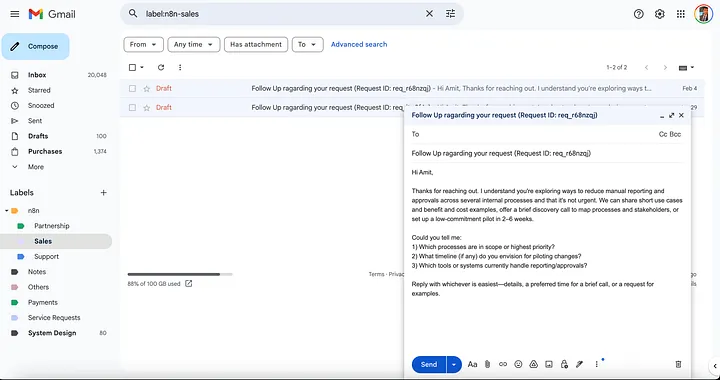Viewport: 720px width, 380px height.
Task: Select the Feb 4 draft checkbox
Action: click(x=132, y=89)
